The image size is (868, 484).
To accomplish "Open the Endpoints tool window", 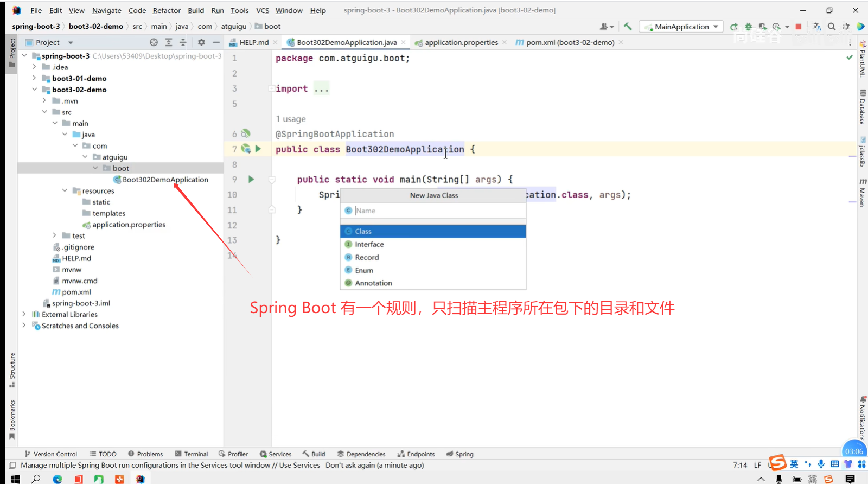I will click(416, 454).
